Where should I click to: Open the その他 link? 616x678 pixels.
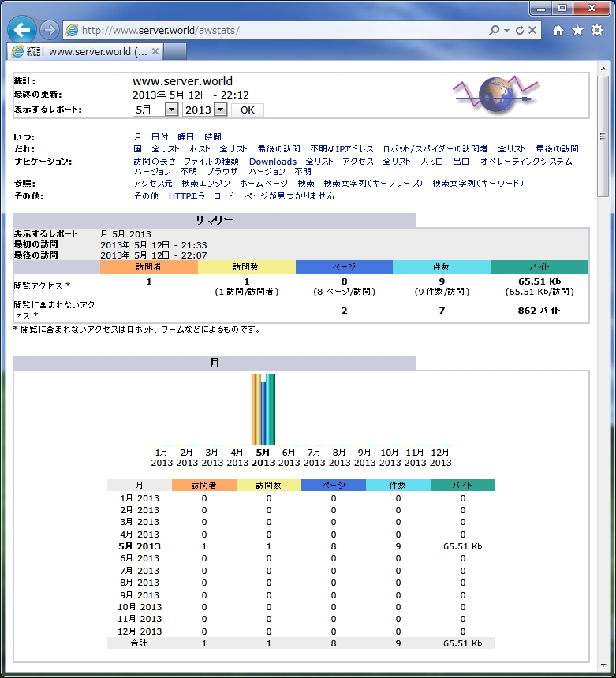tap(146, 196)
